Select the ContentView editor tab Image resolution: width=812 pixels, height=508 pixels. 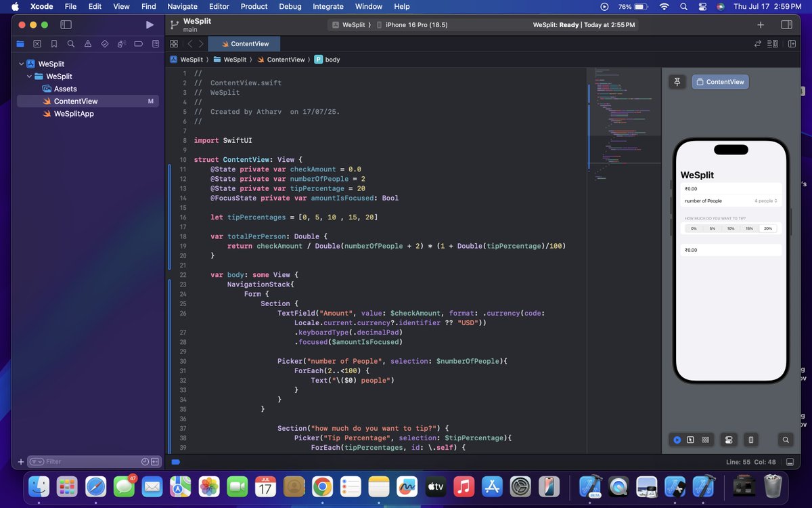pyautogui.click(x=244, y=43)
